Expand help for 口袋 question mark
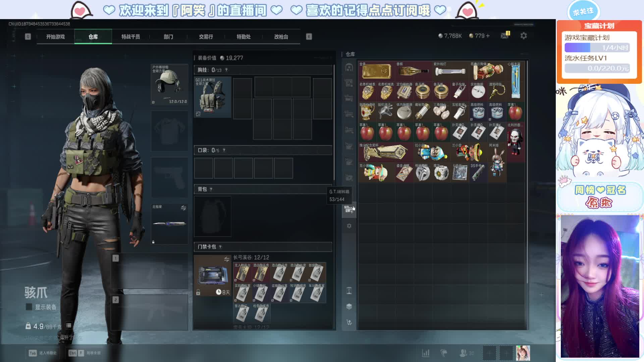Viewport: 644px width, 362px height. click(224, 150)
